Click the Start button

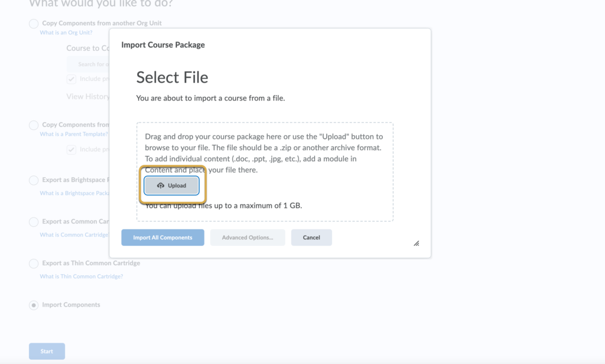coord(47,351)
